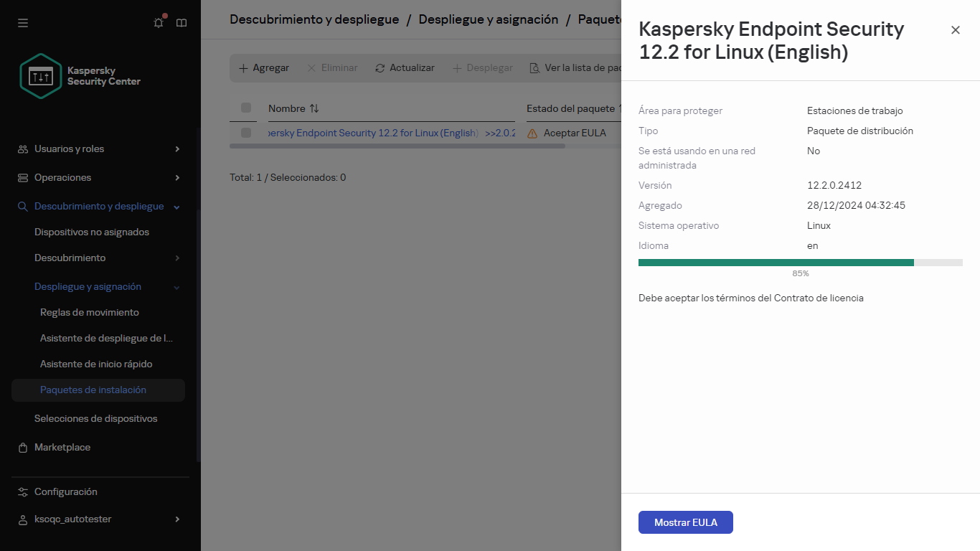980x551 pixels.
Task: Collapse the Despliegue y asignación section
Action: pyautogui.click(x=177, y=287)
